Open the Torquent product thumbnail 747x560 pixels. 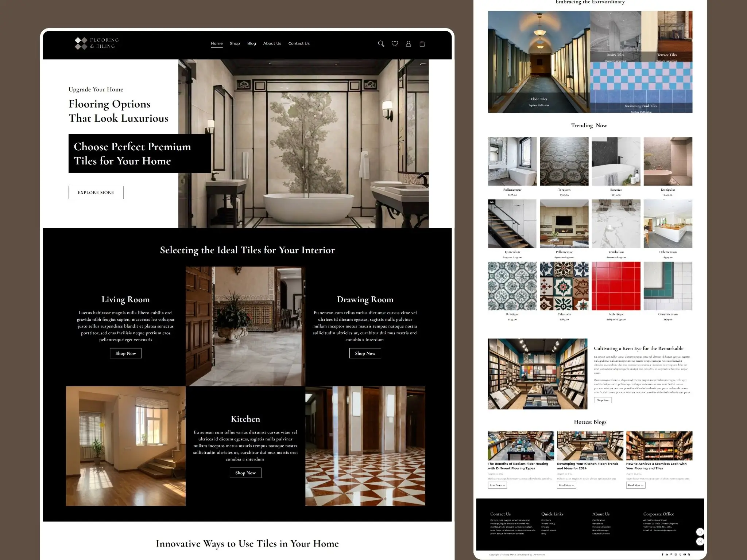point(564,161)
